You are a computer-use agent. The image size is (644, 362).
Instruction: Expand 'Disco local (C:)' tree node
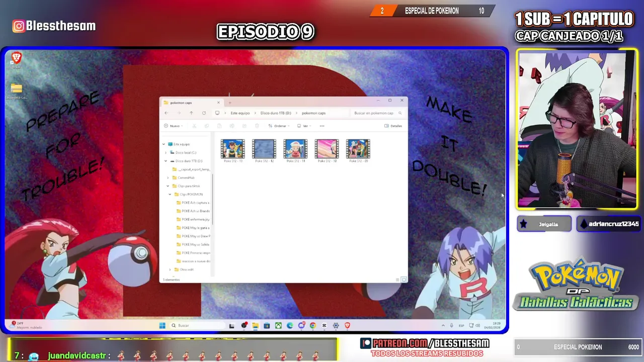tap(166, 152)
